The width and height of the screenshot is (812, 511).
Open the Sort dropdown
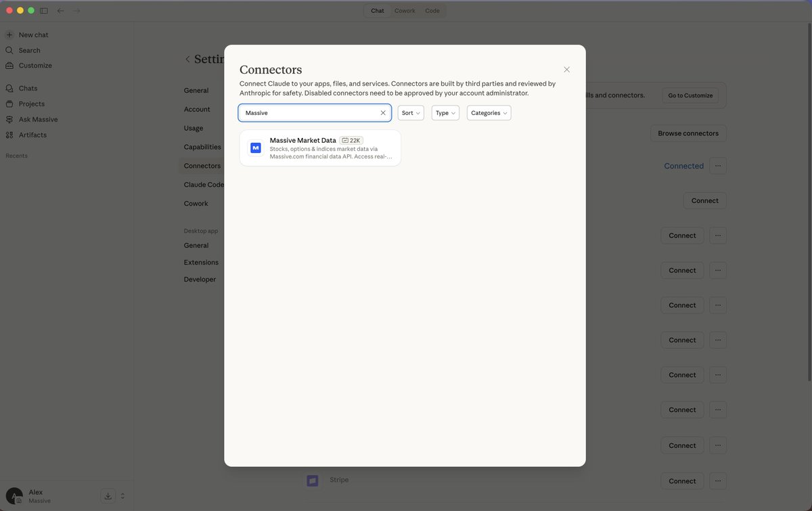click(411, 113)
